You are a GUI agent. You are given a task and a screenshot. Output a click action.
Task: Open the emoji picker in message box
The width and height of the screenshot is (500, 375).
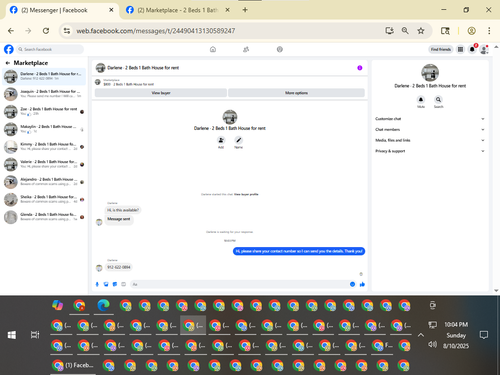coord(352,284)
